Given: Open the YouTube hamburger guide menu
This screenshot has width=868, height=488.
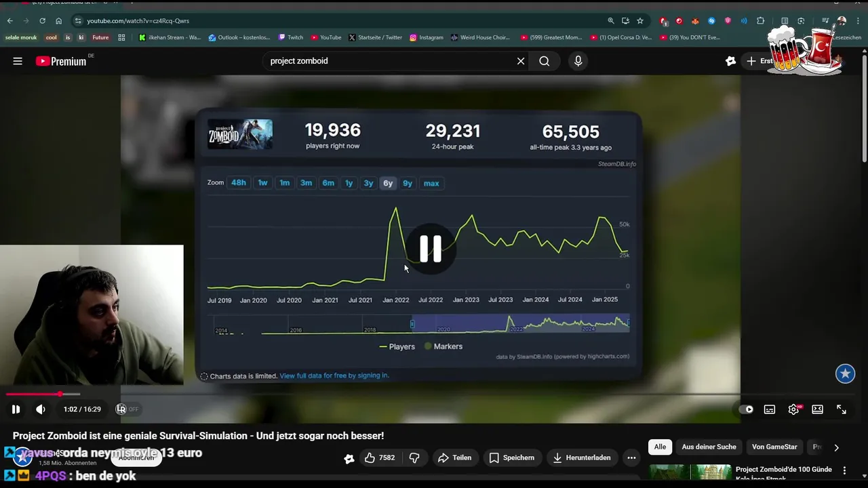Looking at the screenshot, I should click(18, 61).
